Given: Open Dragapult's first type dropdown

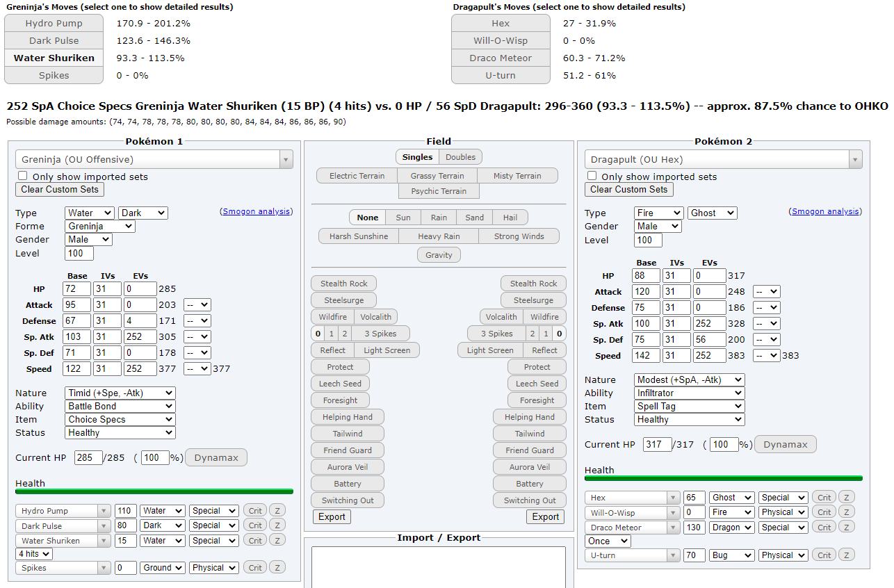Looking at the screenshot, I should coord(659,213).
